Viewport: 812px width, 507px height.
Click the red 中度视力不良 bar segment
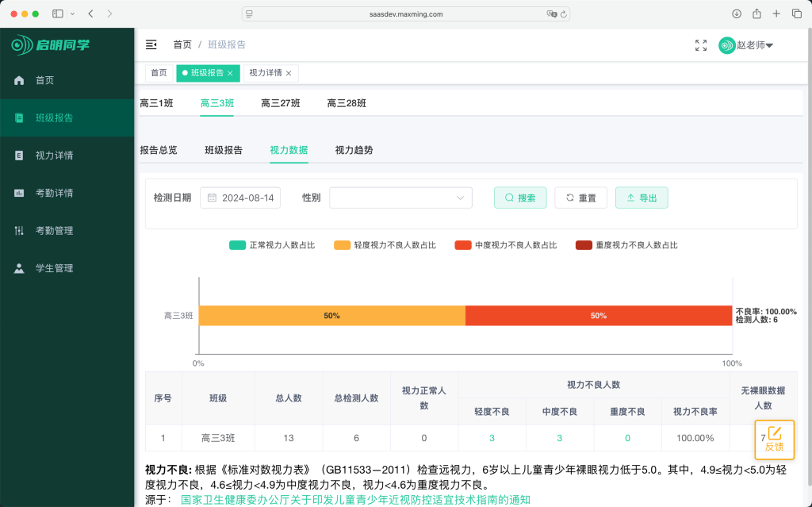point(598,315)
